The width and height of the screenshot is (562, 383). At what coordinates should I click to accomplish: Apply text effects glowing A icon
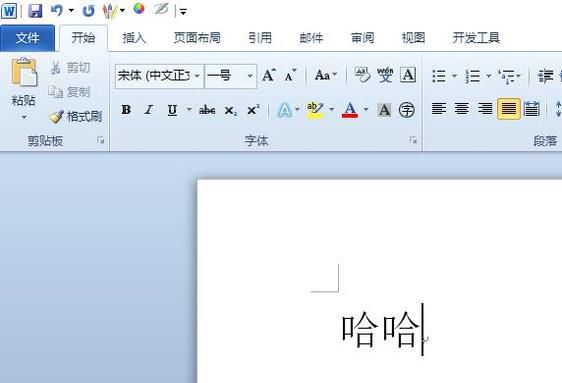285,110
